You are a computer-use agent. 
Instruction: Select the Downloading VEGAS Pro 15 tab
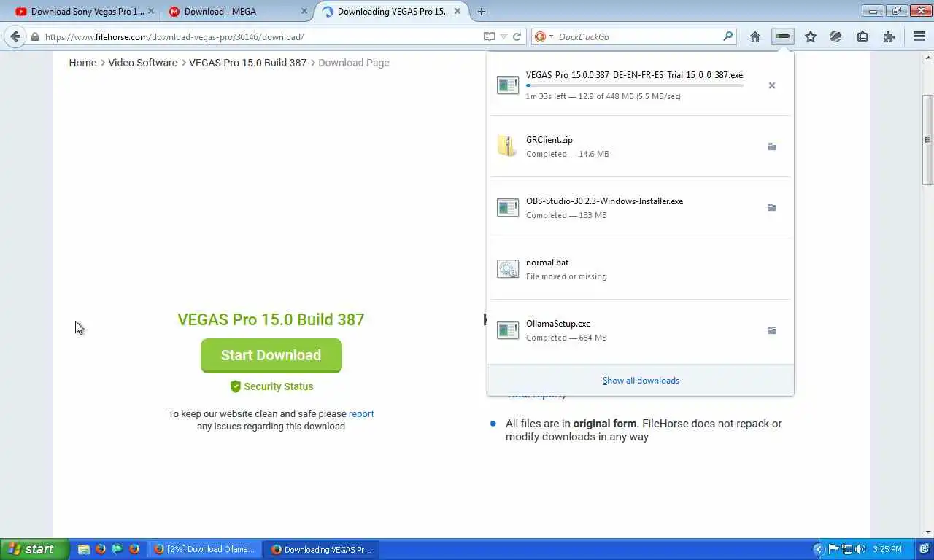click(392, 12)
